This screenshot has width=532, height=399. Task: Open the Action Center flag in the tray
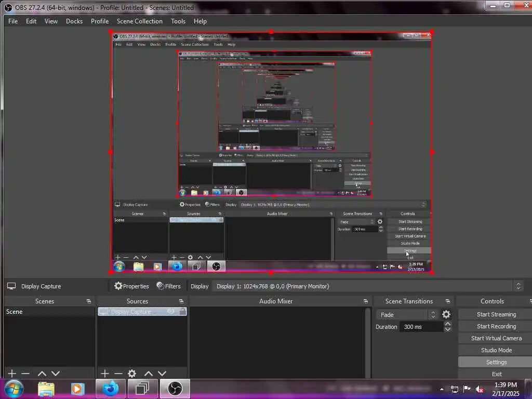pos(467,389)
